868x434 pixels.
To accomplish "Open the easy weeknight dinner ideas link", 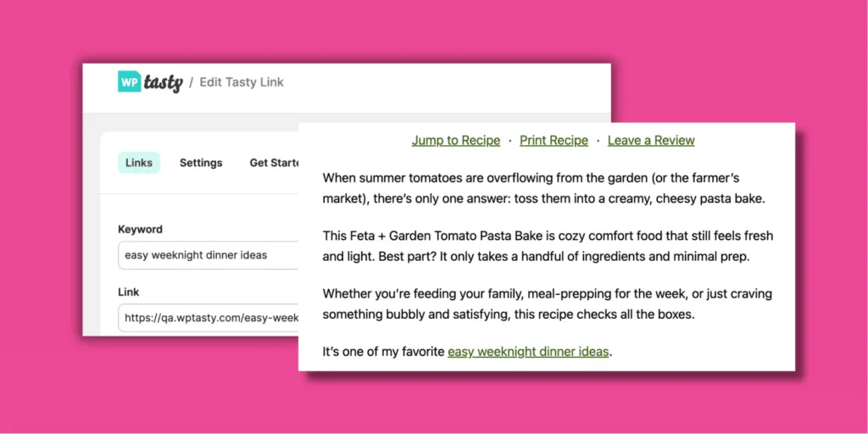I will point(528,352).
